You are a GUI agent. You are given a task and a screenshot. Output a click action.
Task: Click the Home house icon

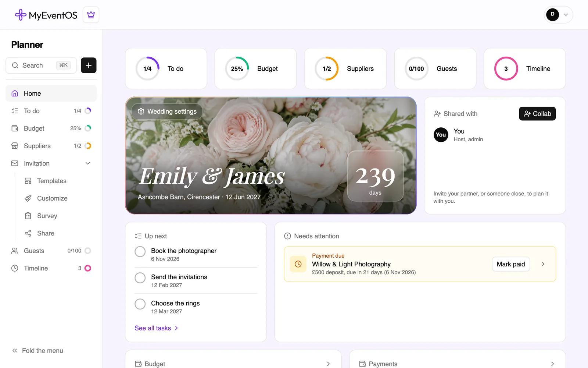(15, 93)
